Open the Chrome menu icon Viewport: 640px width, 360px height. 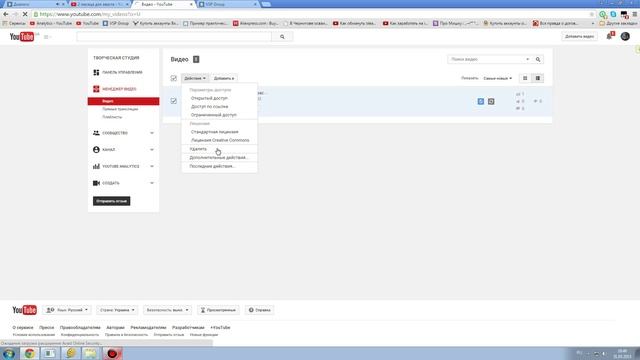click(x=635, y=14)
